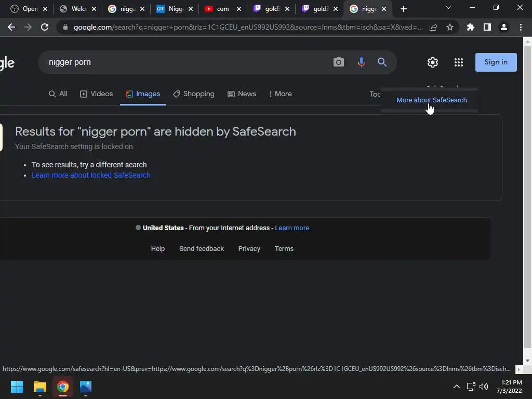This screenshot has height=399, width=532.
Task: Submit search with the magnifier icon
Action: (382, 62)
